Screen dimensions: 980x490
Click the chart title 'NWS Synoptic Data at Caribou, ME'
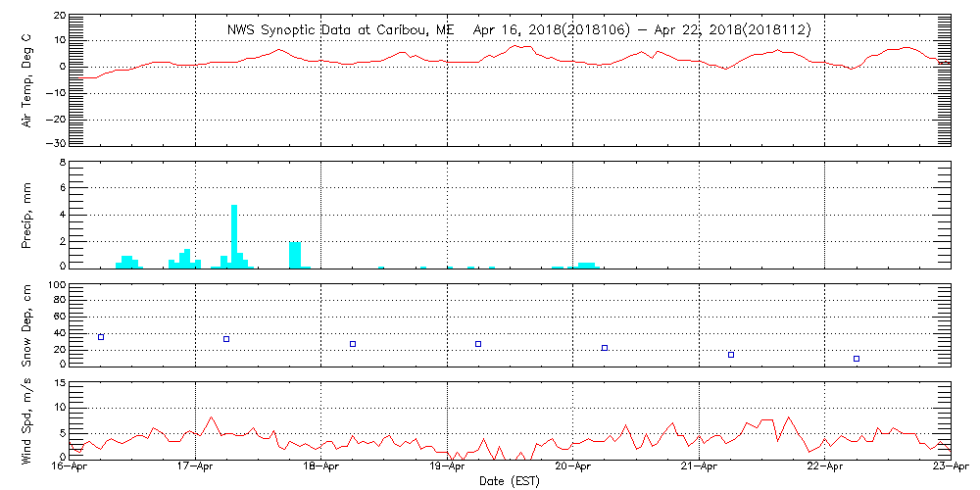click(341, 30)
